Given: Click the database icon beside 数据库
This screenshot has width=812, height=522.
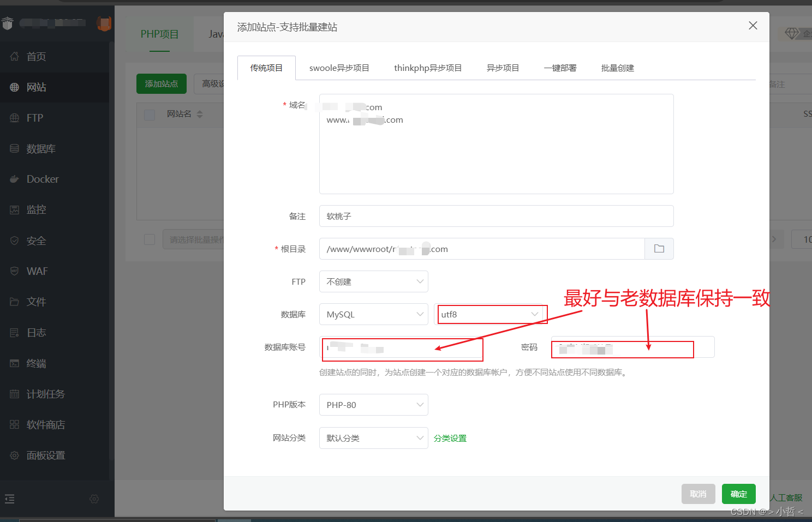Looking at the screenshot, I should click(15, 148).
